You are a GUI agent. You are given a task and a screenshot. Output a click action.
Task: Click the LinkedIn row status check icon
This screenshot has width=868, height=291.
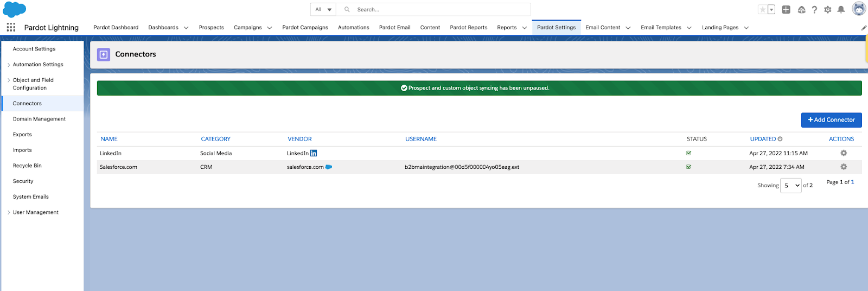(688, 153)
